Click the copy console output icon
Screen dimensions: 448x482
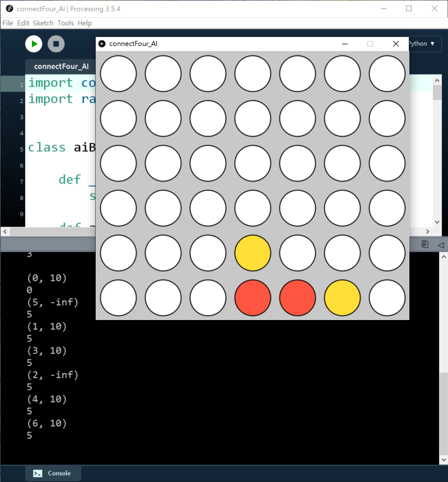(425, 244)
